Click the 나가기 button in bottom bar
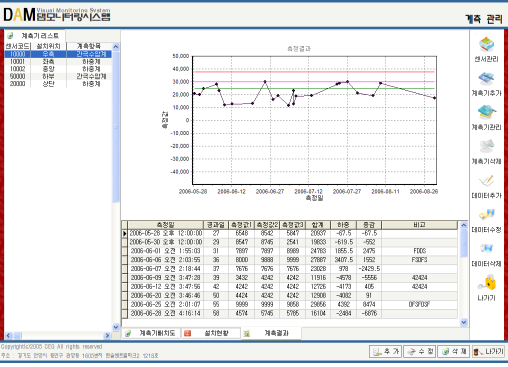Screen dimensions: 508x367 (488, 351)
